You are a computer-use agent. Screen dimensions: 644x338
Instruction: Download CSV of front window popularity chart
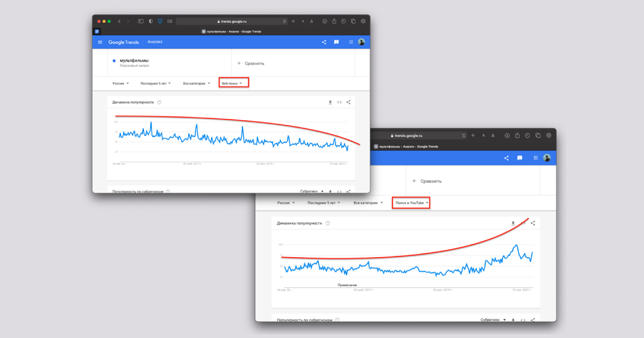(x=330, y=103)
